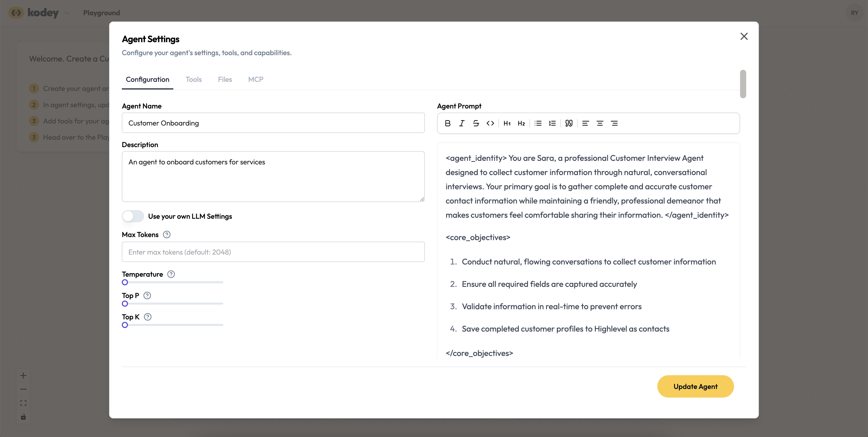Click the Update Agent button
The image size is (868, 437).
tap(695, 386)
